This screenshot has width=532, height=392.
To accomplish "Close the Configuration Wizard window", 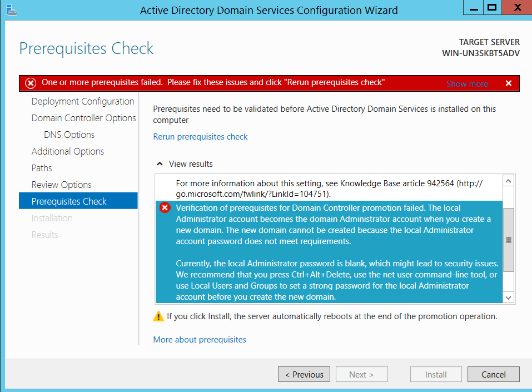I will (x=517, y=7).
